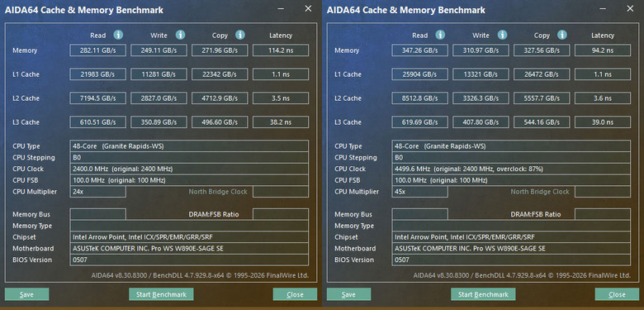Click North Bridge Clock field in left window
This screenshot has width=644, height=310.
(x=281, y=192)
